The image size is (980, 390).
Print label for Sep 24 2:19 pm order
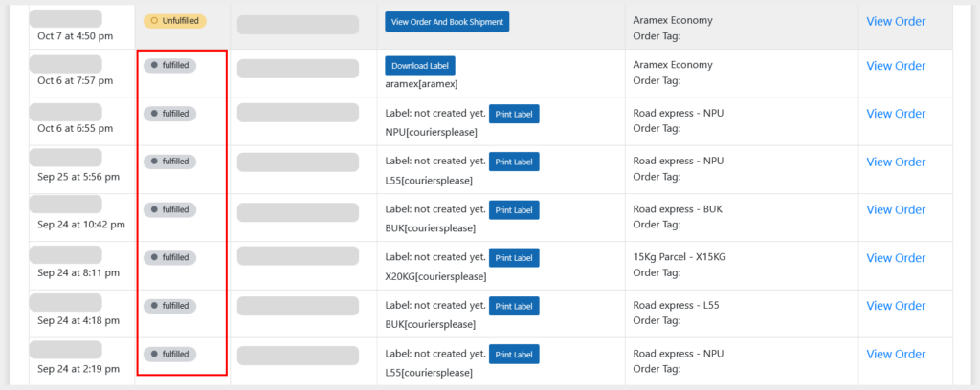(514, 354)
